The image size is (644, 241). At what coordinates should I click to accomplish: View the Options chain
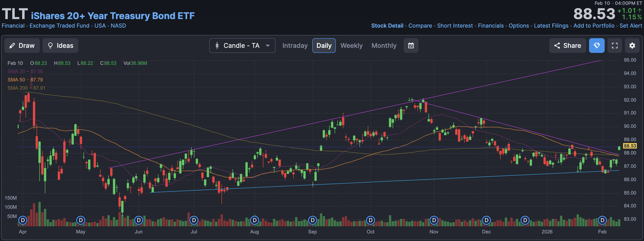519,26
